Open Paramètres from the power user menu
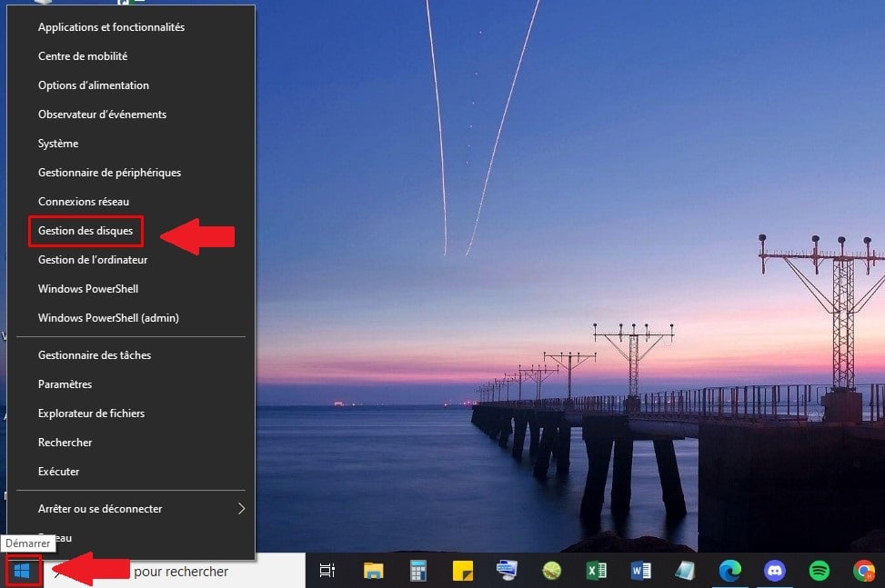Image resolution: width=885 pixels, height=588 pixels. pos(65,384)
